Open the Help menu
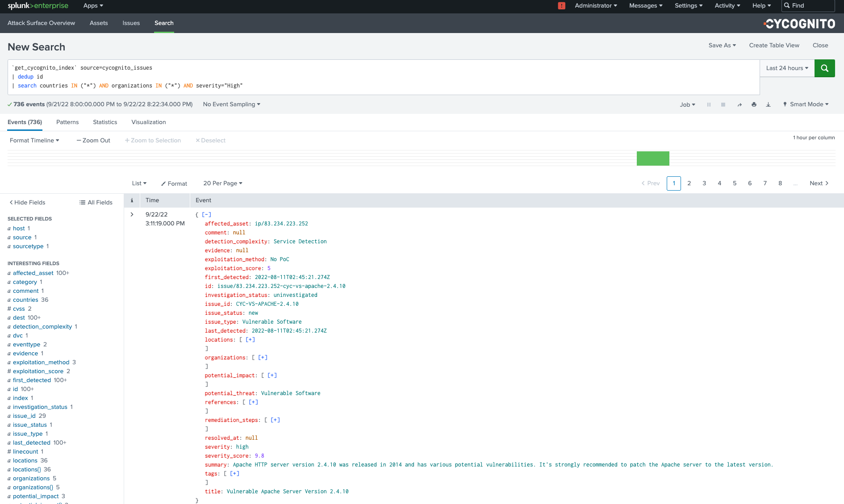The image size is (844, 504). pyautogui.click(x=761, y=6)
